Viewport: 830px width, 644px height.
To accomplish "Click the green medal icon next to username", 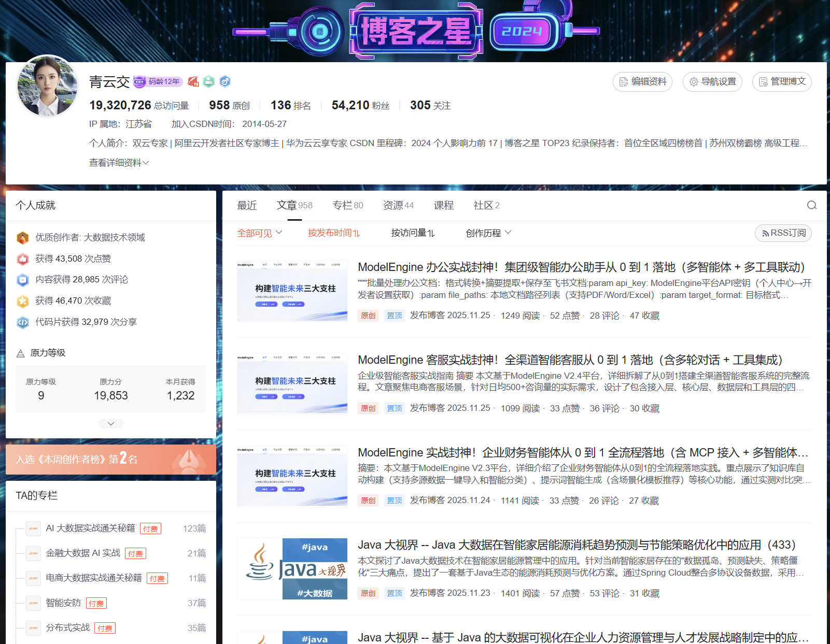I will [209, 81].
